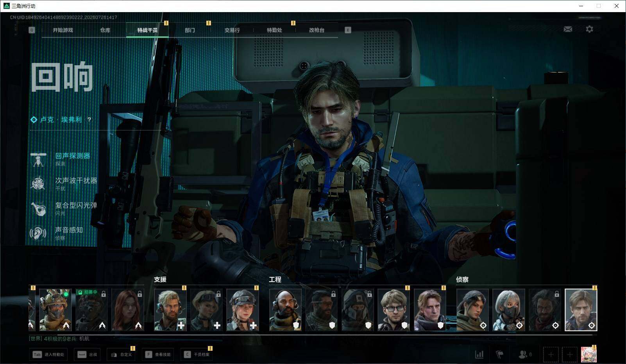Open the statistics bar chart icon
The image size is (626, 364).
point(479,354)
